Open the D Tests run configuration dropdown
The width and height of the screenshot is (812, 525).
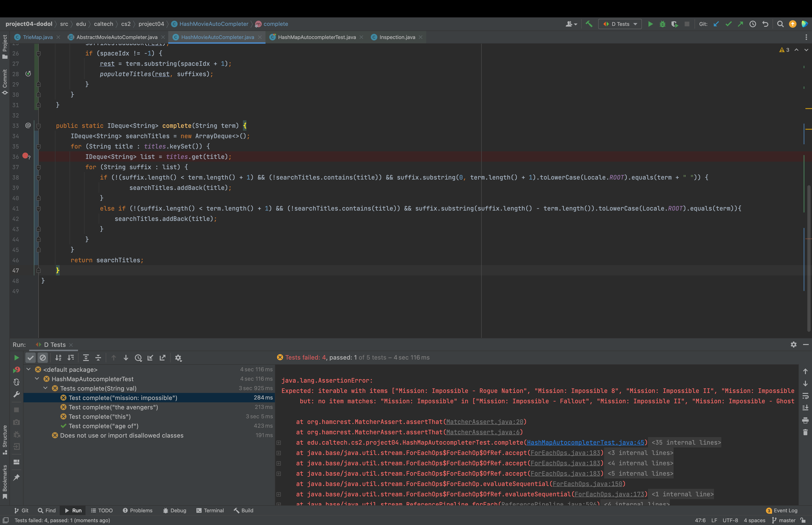point(620,24)
